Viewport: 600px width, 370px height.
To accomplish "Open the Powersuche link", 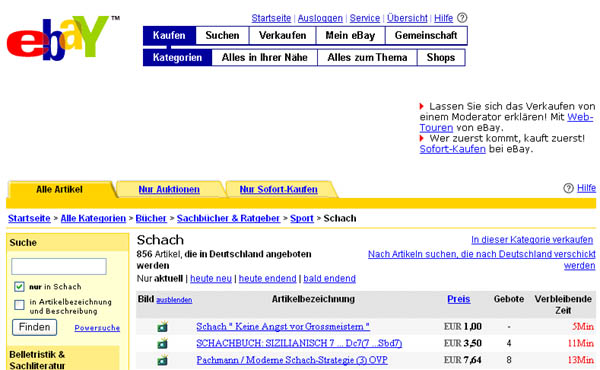I will (97, 328).
